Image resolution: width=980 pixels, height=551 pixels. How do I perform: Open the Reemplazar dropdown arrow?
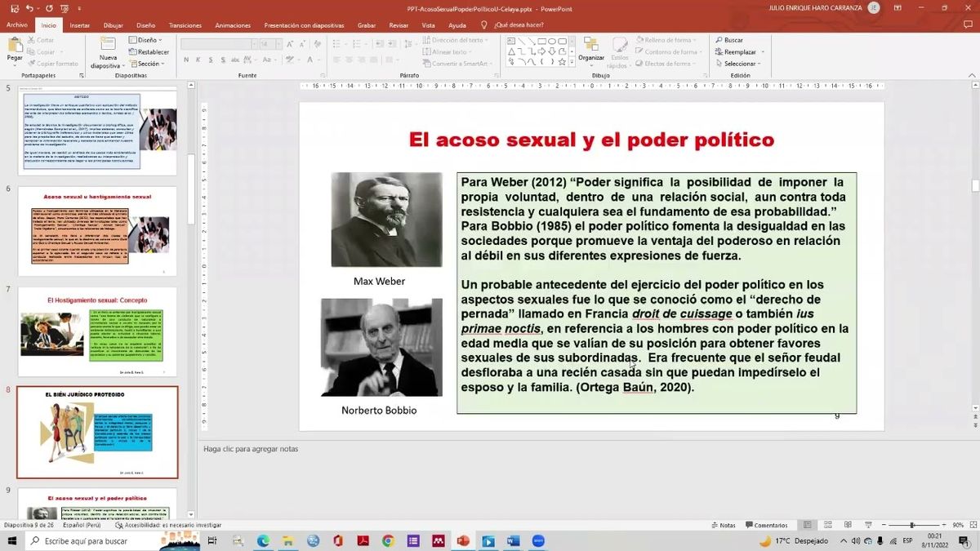[x=761, y=51]
